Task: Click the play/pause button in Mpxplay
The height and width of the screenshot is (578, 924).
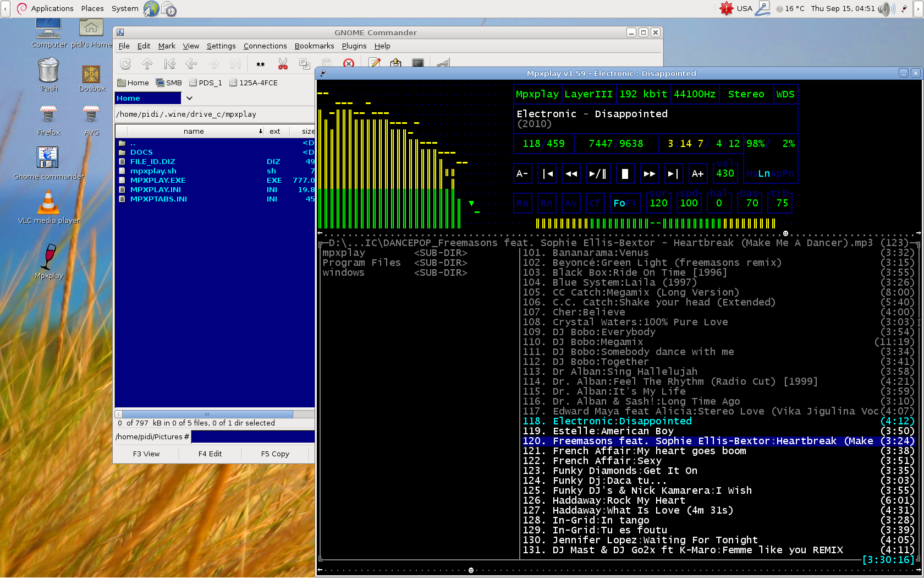Action: coord(597,174)
